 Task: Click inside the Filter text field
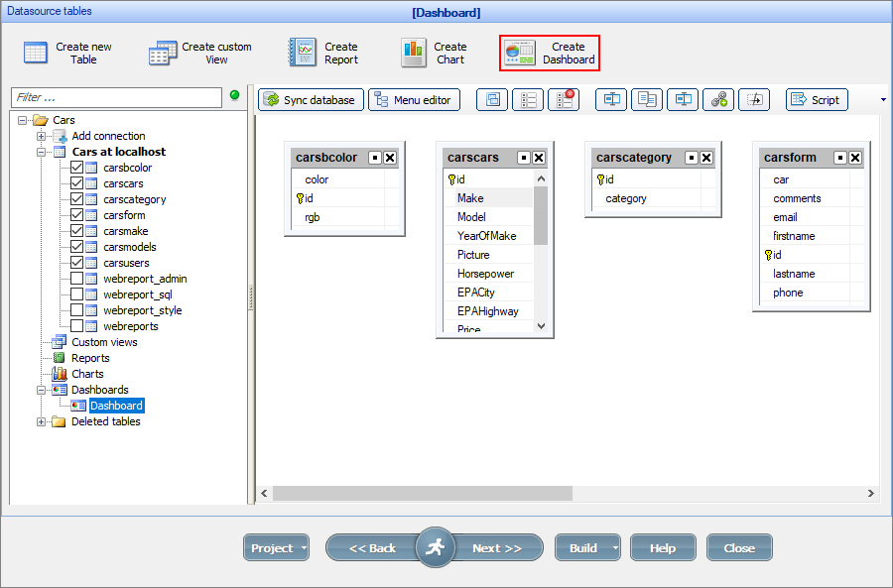coord(114,99)
